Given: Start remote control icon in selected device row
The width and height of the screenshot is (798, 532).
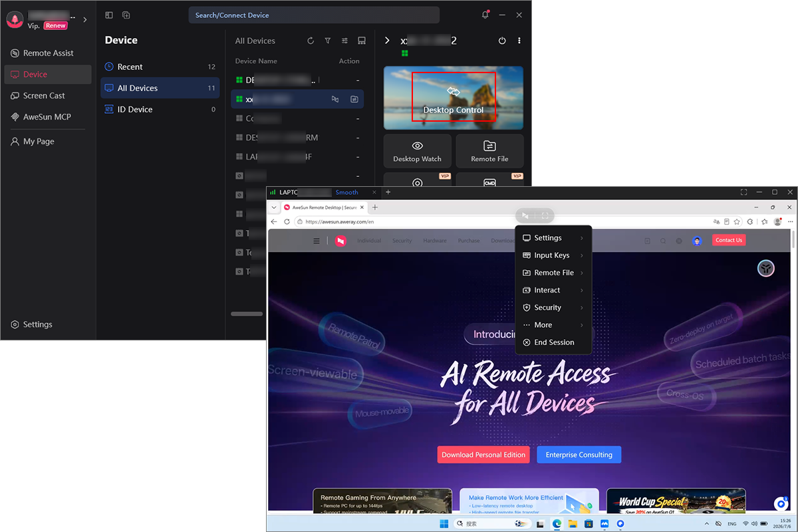Looking at the screenshot, I should click(x=335, y=99).
